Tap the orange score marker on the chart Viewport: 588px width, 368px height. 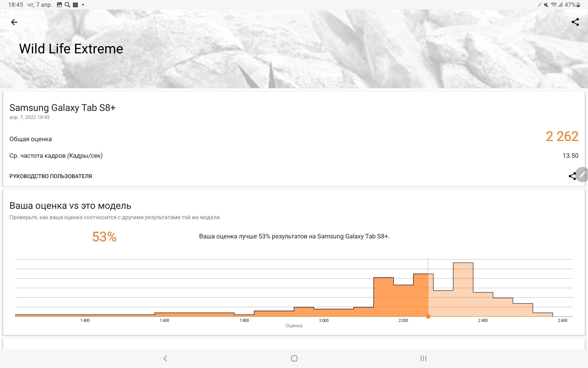[x=428, y=316]
